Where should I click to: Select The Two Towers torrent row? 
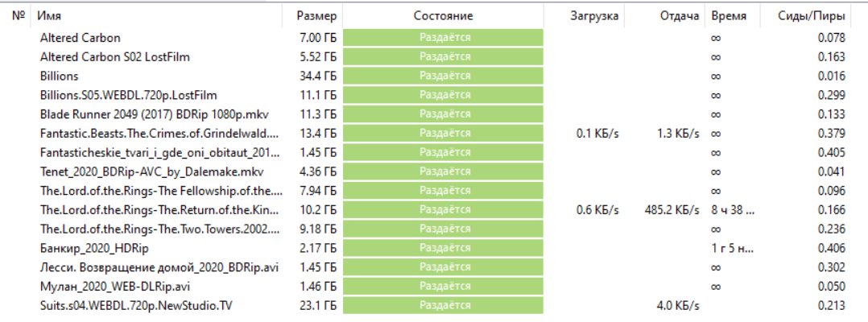161,229
